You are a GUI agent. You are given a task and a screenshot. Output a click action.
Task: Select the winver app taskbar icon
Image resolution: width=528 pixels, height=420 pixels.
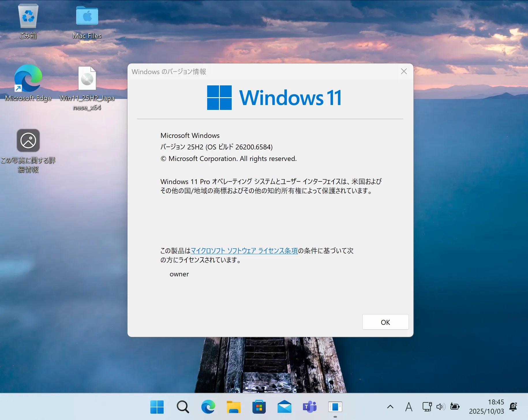[335, 407]
